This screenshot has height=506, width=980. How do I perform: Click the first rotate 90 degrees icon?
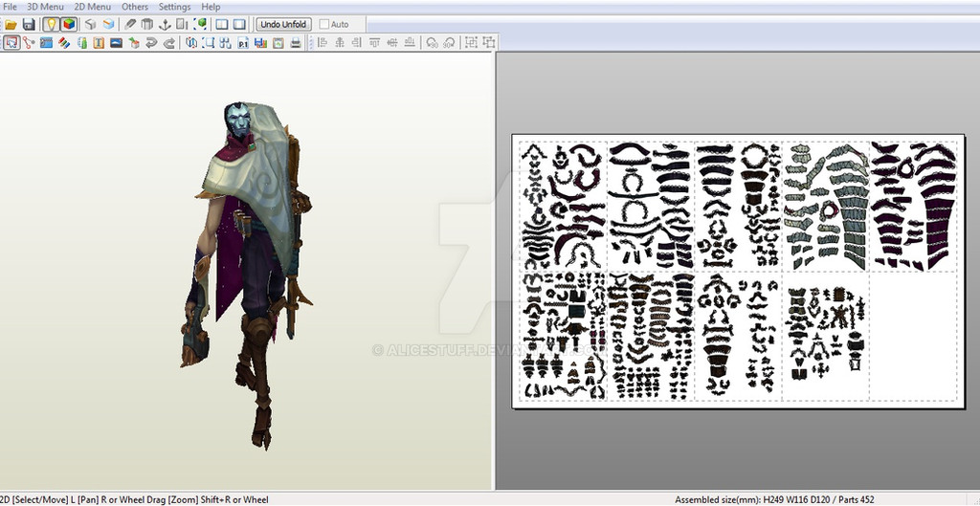(x=432, y=42)
